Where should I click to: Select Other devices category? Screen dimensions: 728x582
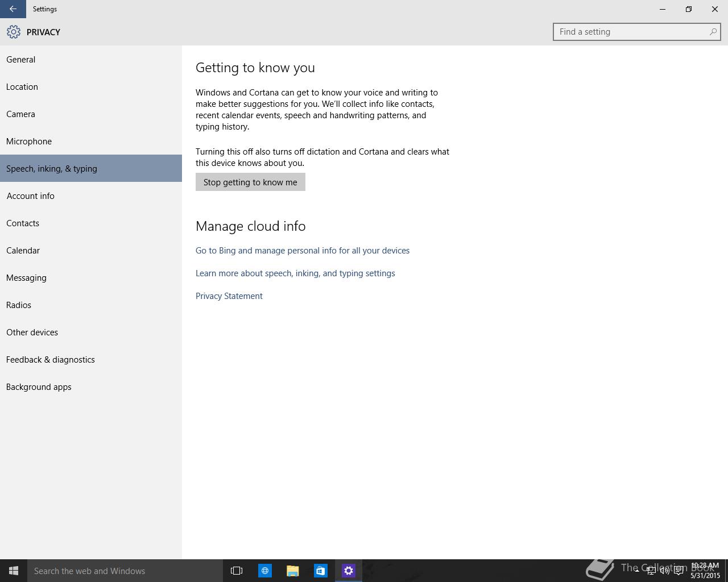pos(91,332)
